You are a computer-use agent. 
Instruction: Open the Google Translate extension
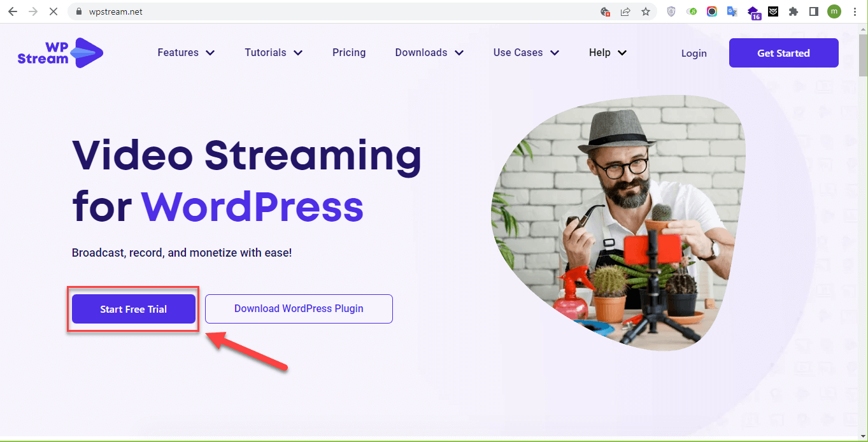point(732,11)
